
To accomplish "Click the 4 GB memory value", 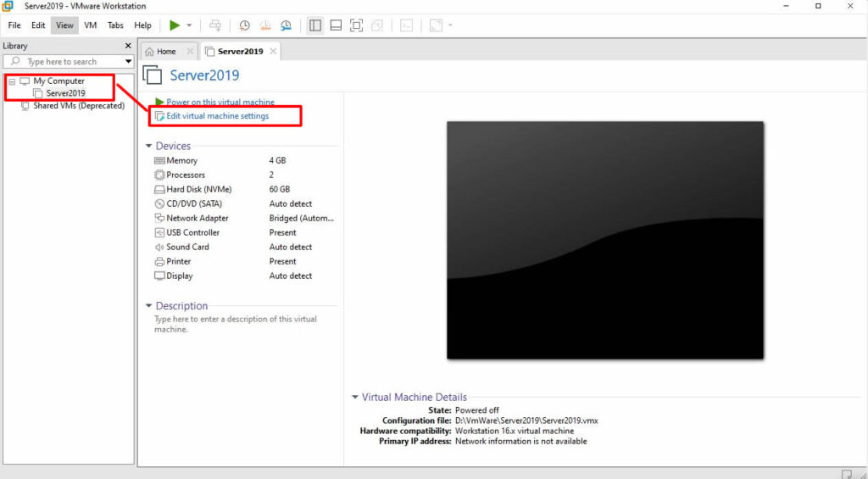I will click(x=277, y=160).
